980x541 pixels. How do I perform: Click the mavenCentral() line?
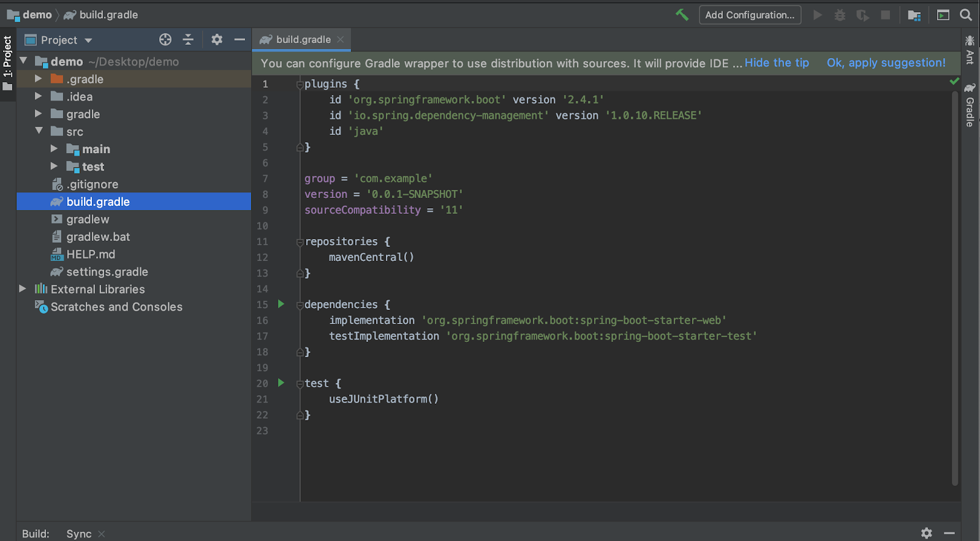[x=371, y=257]
